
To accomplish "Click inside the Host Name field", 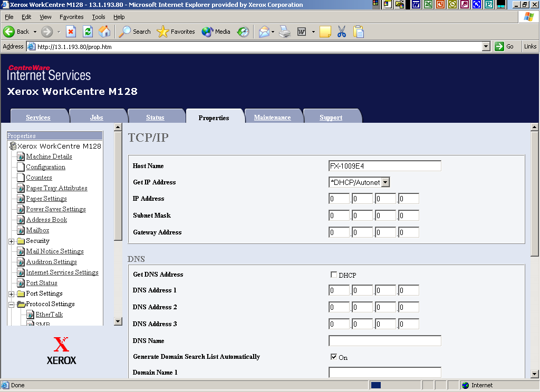I will pyautogui.click(x=384, y=166).
